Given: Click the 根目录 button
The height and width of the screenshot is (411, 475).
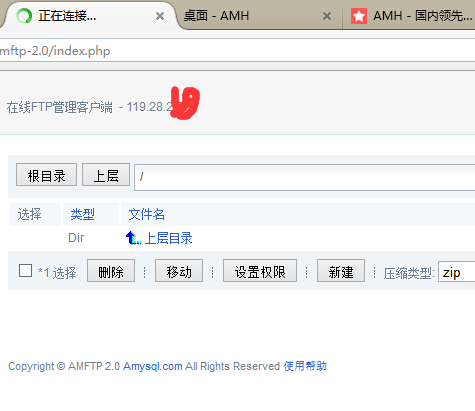Looking at the screenshot, I should [x=46, y=174].
